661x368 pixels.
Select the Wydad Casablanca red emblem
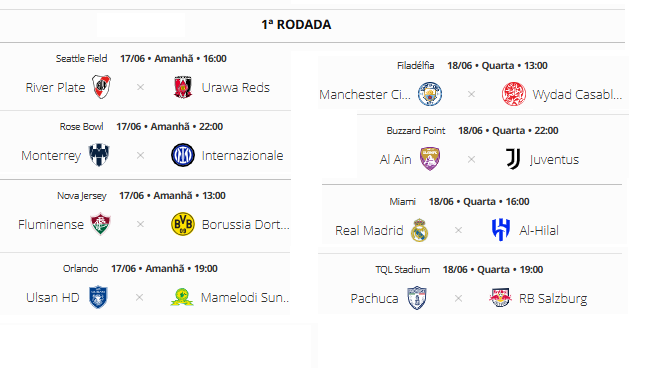513,94
